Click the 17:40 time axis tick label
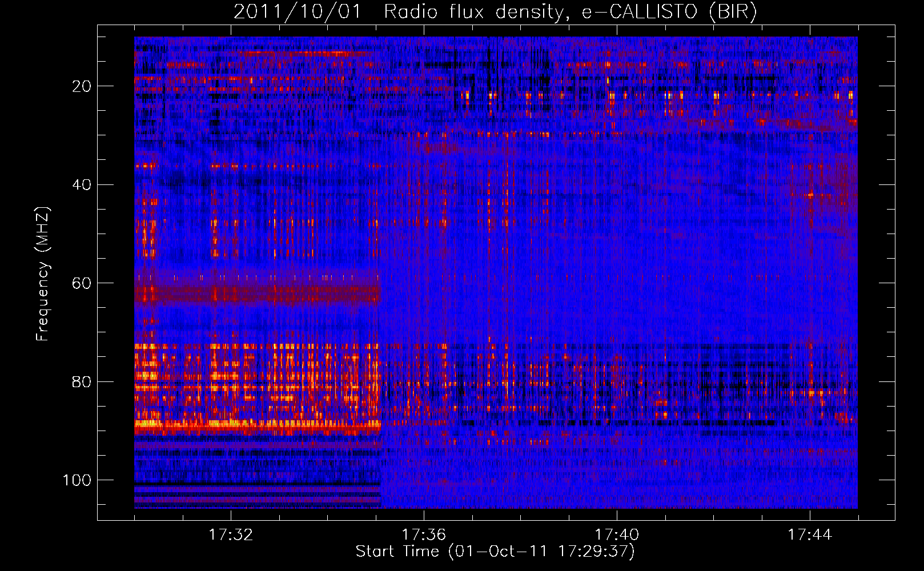924x571 pixels. [617, 534]
